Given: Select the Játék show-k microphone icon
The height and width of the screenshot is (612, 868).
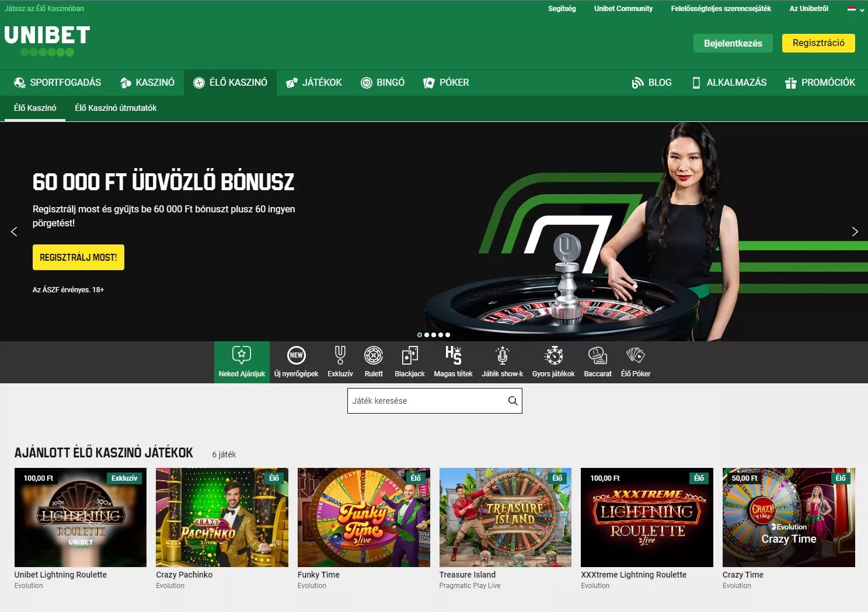Looking at the screenshot, I should [x=502, y=356].
